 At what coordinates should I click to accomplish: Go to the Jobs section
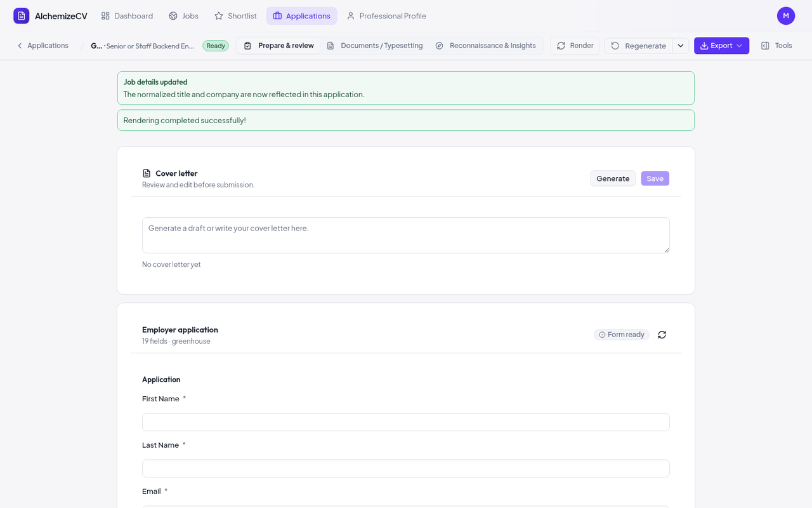point(183,16)
